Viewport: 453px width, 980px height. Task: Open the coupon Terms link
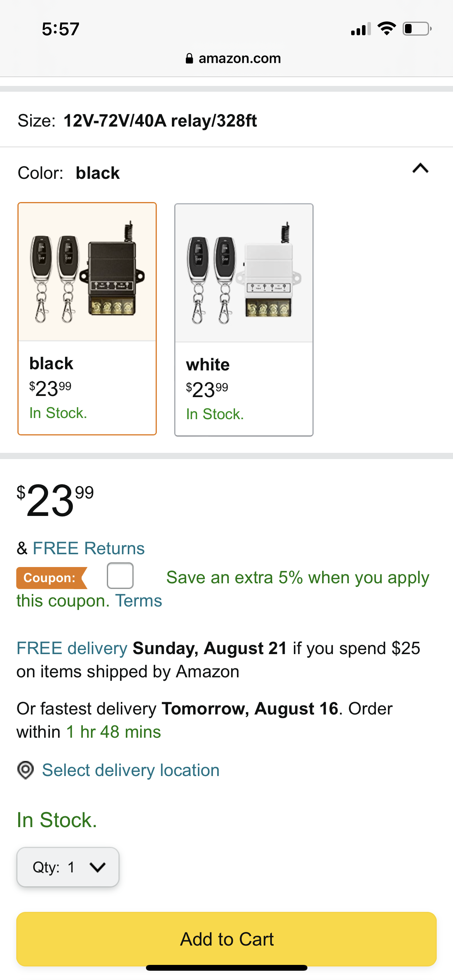click(139, 601)
